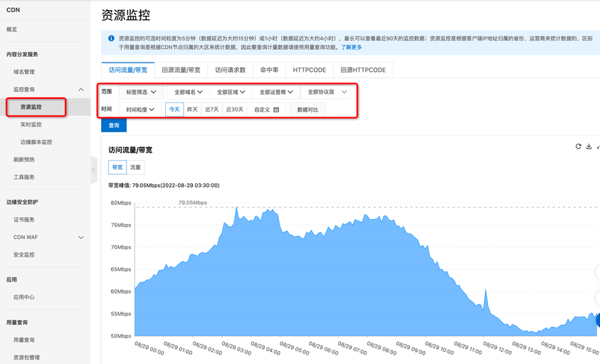Toggle chart to 流量 view
Screen dimensions: 600x364
(x=135, y=167)
